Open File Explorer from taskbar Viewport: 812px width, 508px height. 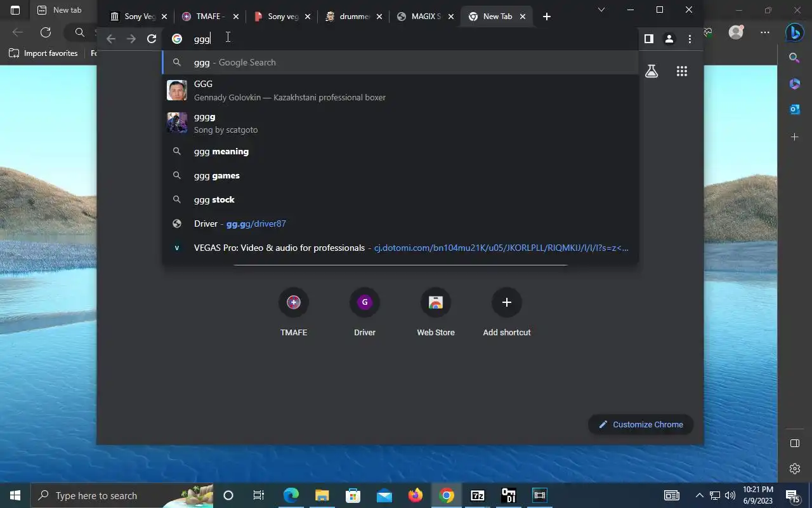322,495
